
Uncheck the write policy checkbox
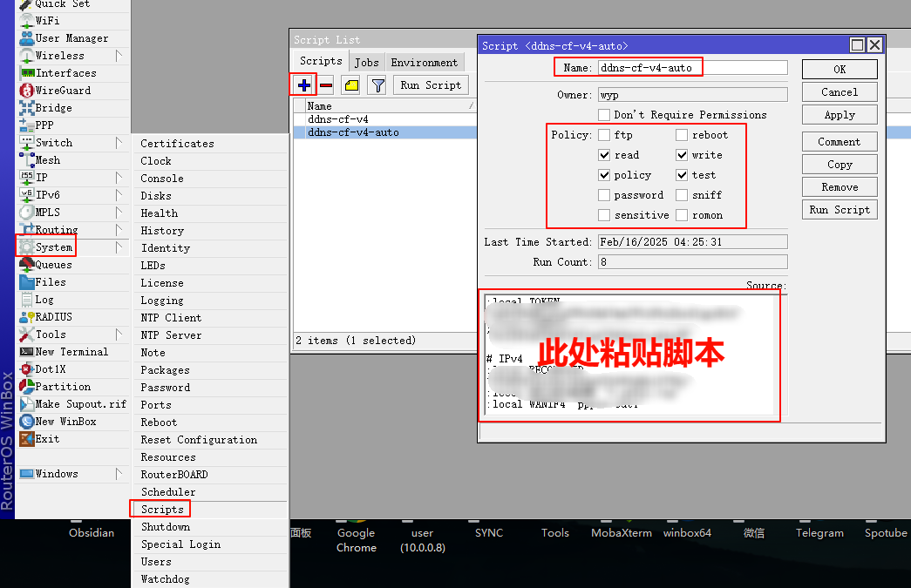point(682,155)
